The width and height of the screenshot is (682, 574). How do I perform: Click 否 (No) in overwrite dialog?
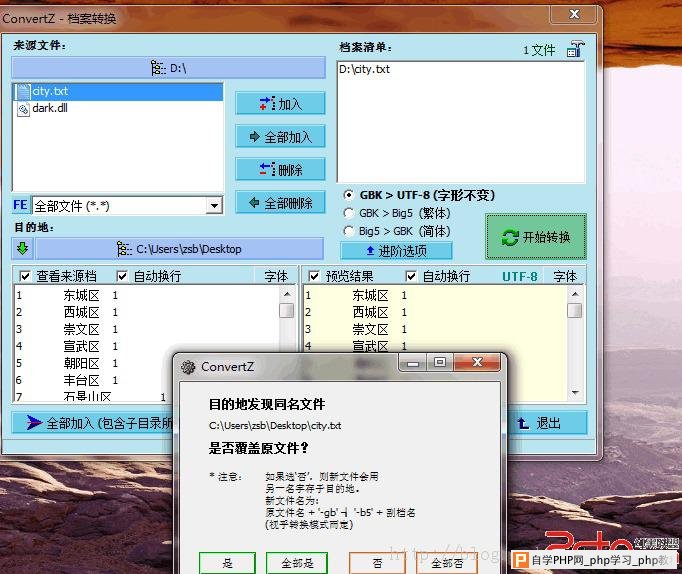point(377,563)
